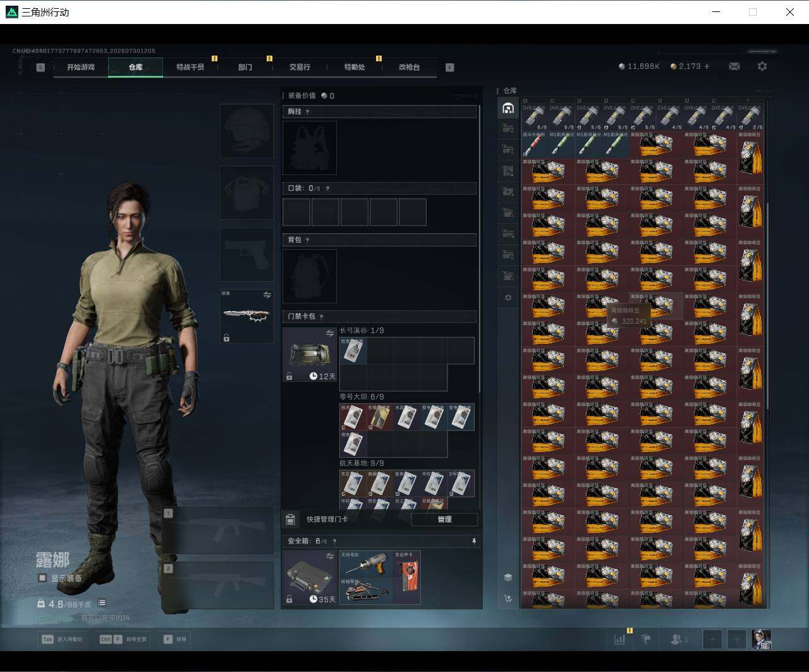Open the gear icon in the warehouse sidebar
Screen dimensions: 809x672
(x=508, y=298)
